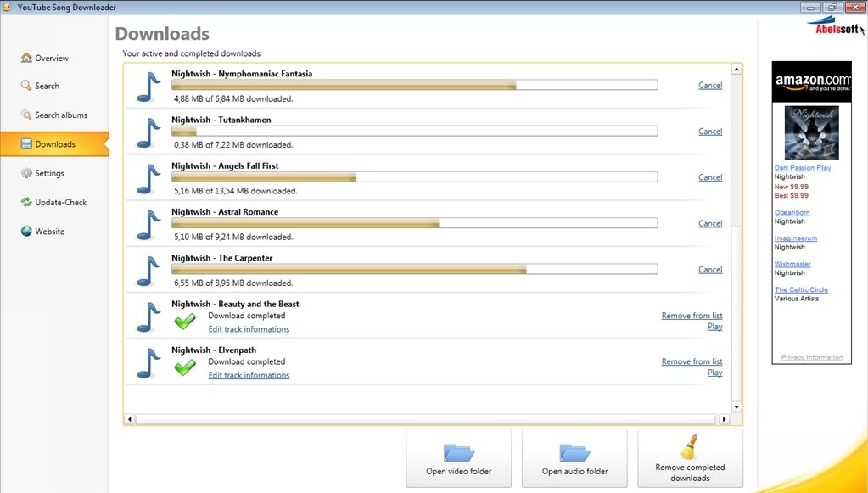Click the music note for Astral Romance

point(148,225)
